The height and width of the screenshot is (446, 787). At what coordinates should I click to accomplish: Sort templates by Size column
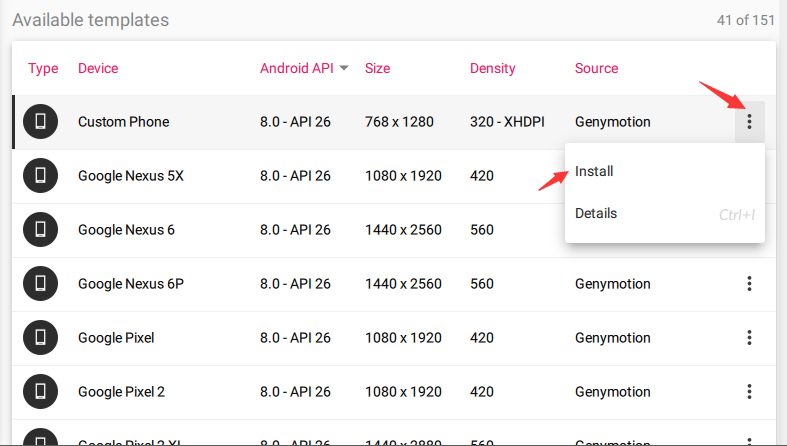[x=377, y=68]
